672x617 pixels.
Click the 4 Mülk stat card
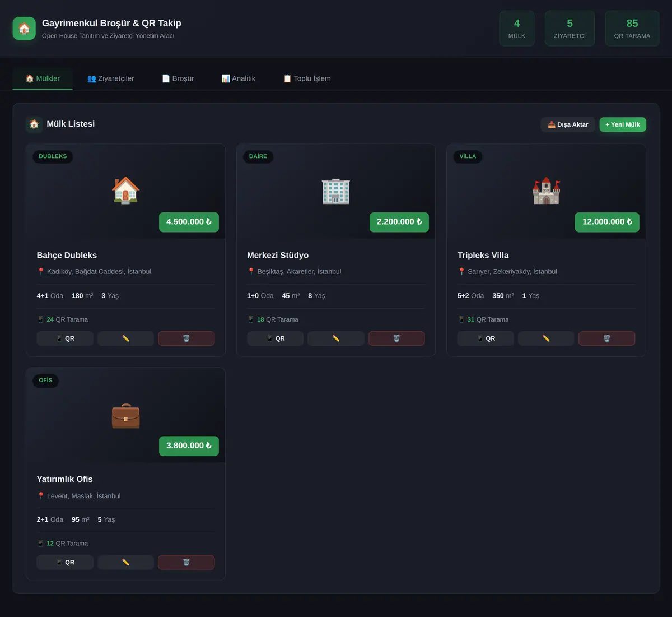coord(517,29)
